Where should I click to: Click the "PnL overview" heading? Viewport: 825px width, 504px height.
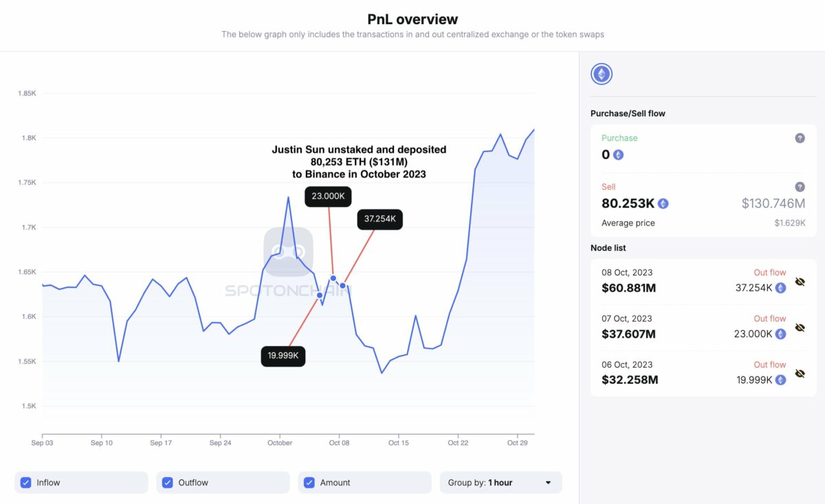coord(412,19)
